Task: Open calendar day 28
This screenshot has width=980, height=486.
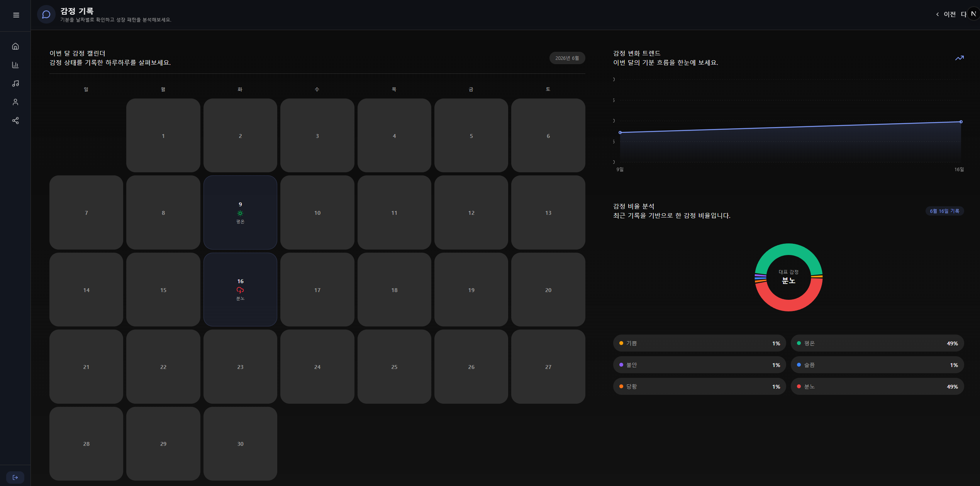Action: coord(86,444)
